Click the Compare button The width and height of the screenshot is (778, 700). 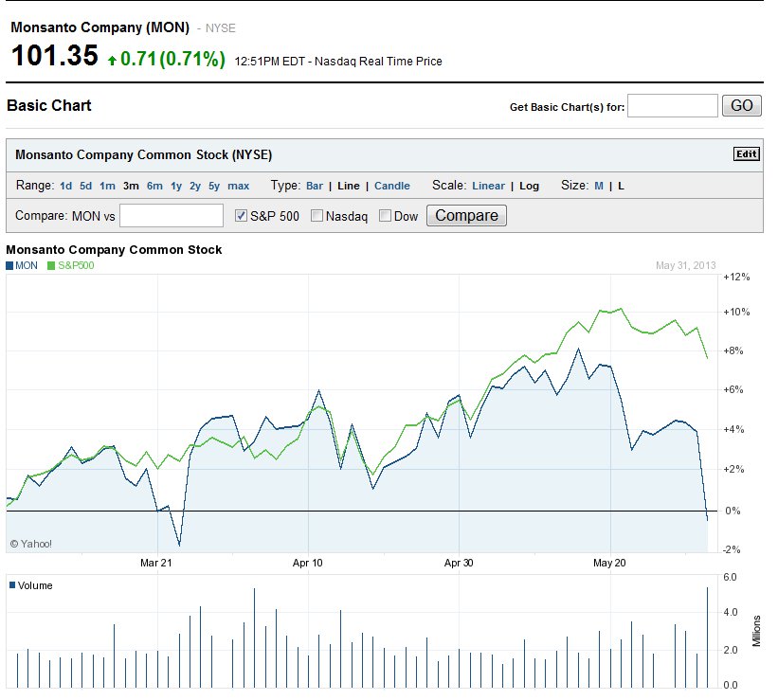tap(466, 215)
